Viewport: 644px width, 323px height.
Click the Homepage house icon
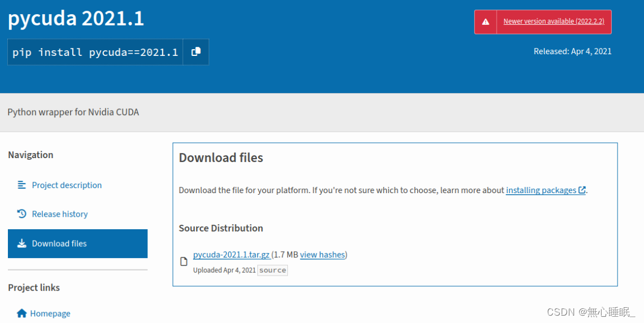[22, 313]
